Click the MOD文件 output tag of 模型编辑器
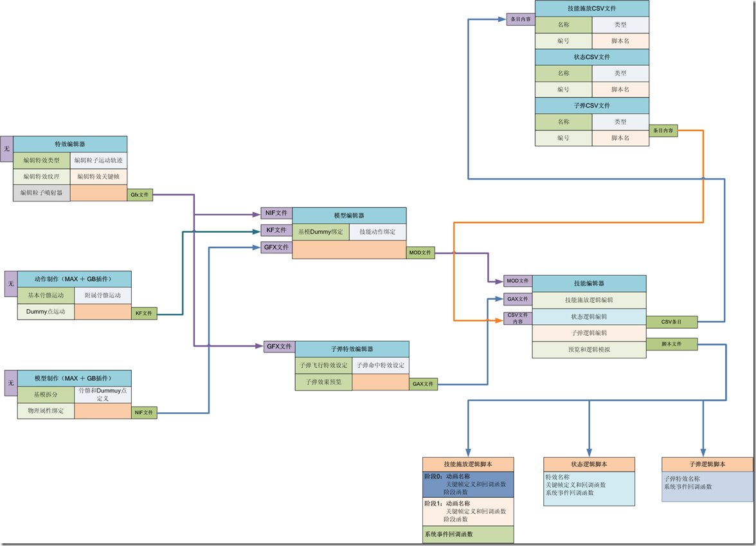756x546 pixels. 420,253
